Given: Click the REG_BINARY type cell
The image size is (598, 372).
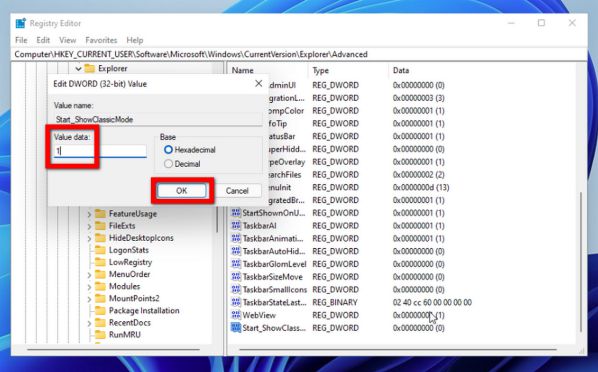Looking at the screenshot, I should click(335, 303).
